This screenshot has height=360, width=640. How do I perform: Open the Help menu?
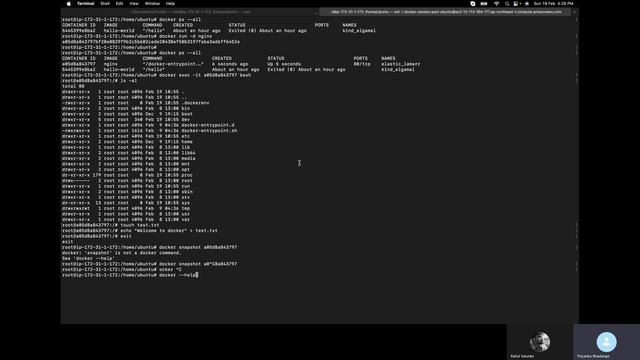pyautogui.click(x=170, y=4)
